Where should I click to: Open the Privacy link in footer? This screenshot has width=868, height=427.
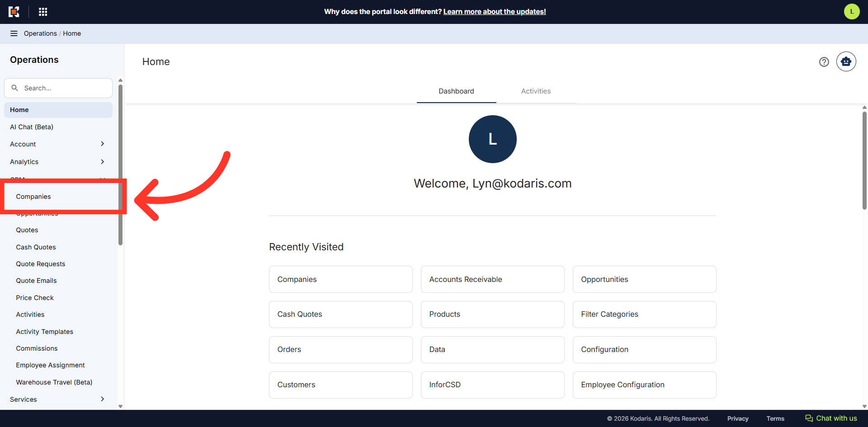pos(738,418)
